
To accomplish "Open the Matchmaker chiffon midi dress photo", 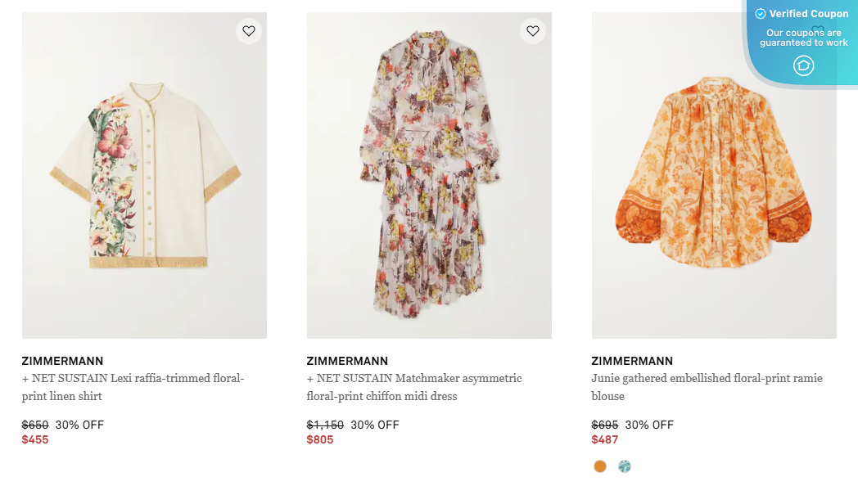I will 428,175.
